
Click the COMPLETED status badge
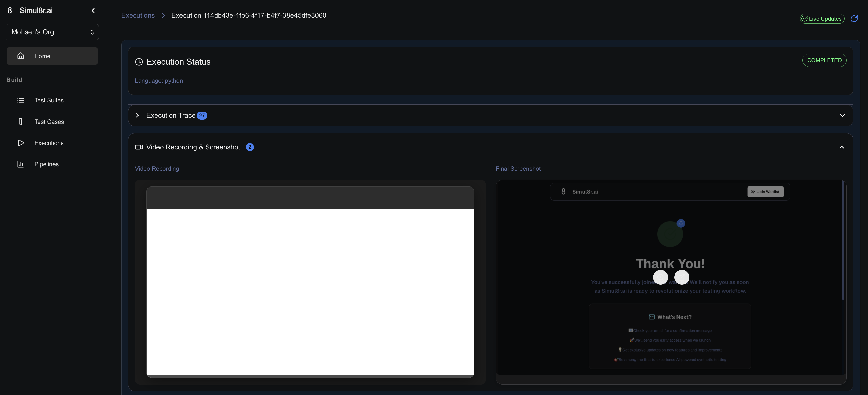(824, 60)
